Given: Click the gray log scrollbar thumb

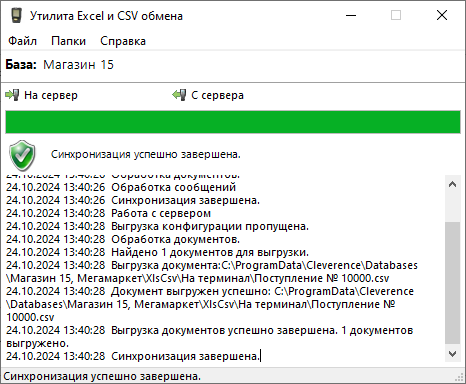Looking at the screenshot, I should [x=452, y=283].
